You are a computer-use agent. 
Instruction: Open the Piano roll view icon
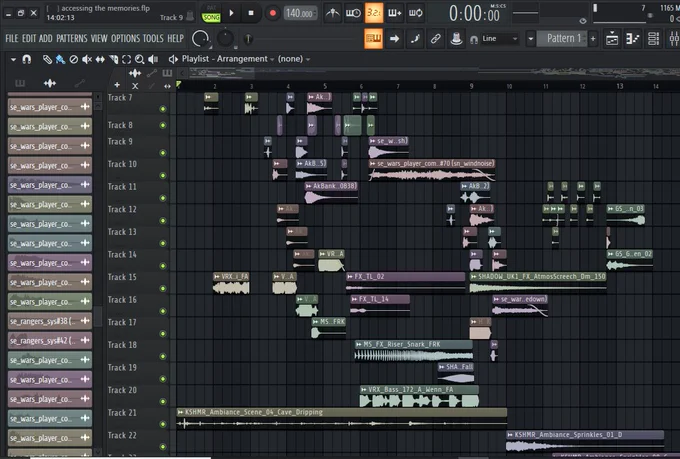pos(632,39)
